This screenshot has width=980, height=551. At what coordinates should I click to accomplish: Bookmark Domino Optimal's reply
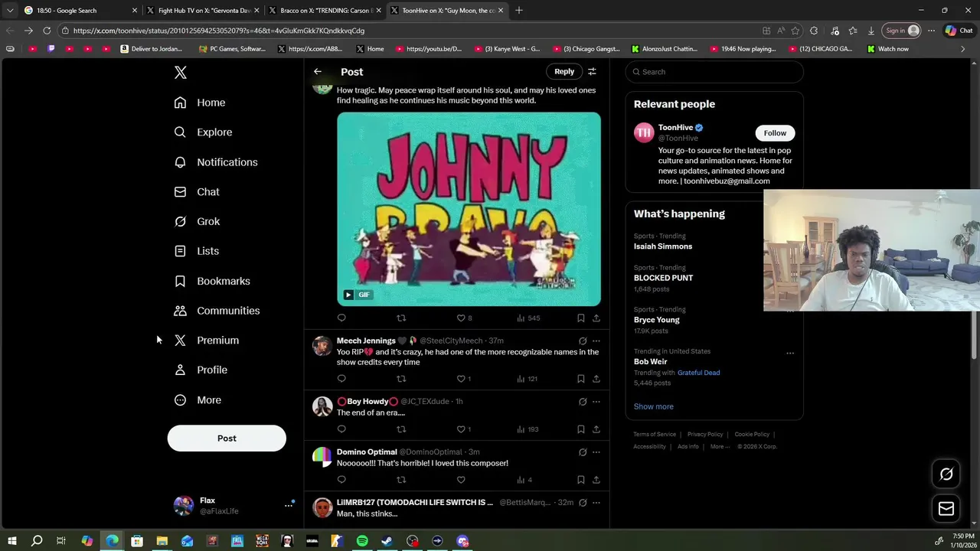(x=581, y=480)
